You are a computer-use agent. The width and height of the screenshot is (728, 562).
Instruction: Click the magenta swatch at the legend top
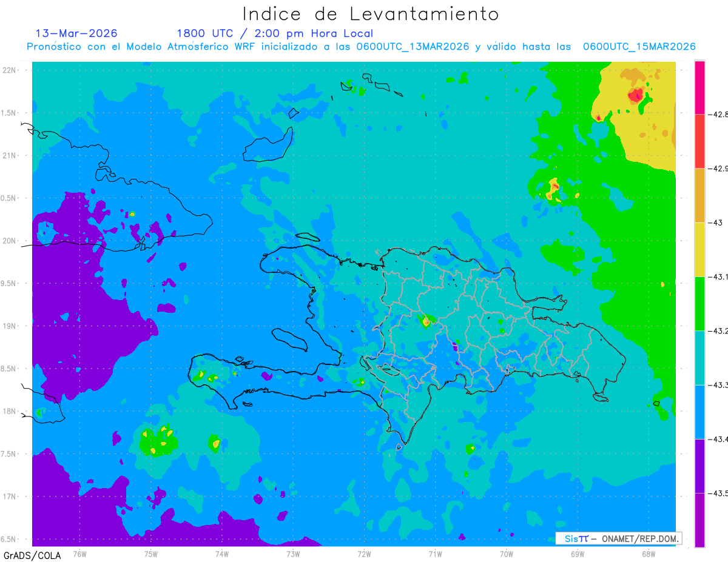pyautogui.click(x=699, y=87)
